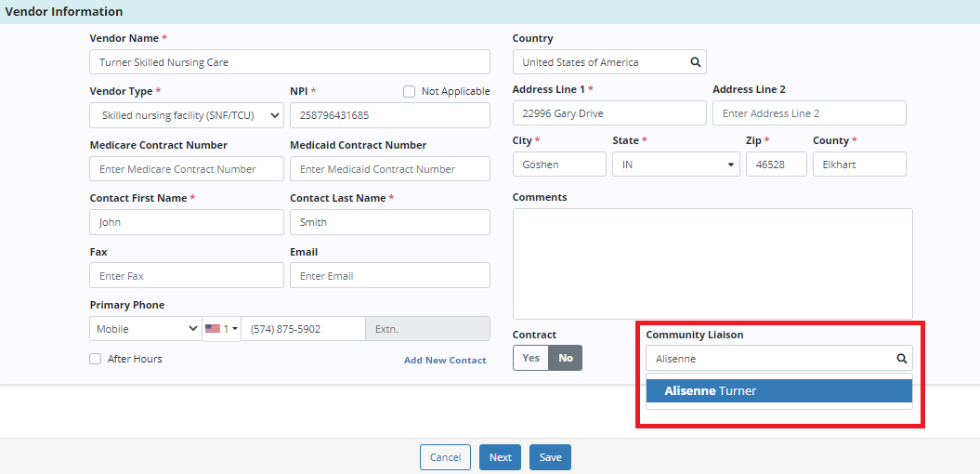The height and width of the screenshot is (474, 980).
Task: Focus the Vendor Name field
Action: (290, 62)
